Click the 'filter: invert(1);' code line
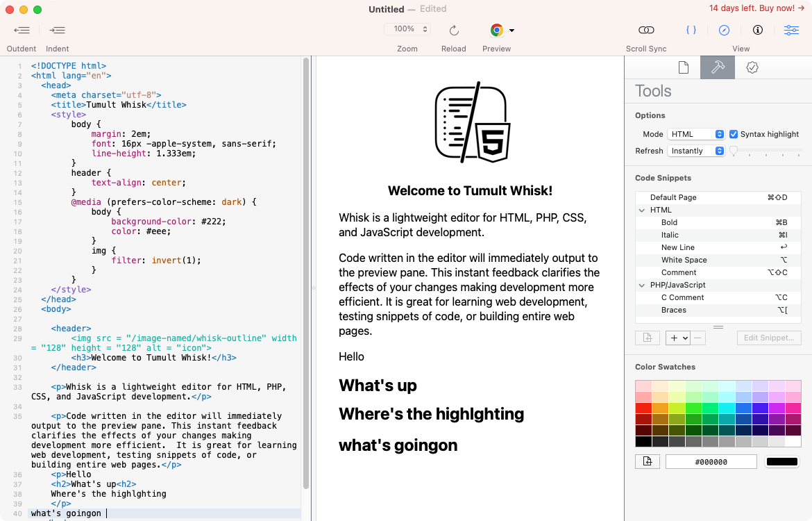 point(156,260)
